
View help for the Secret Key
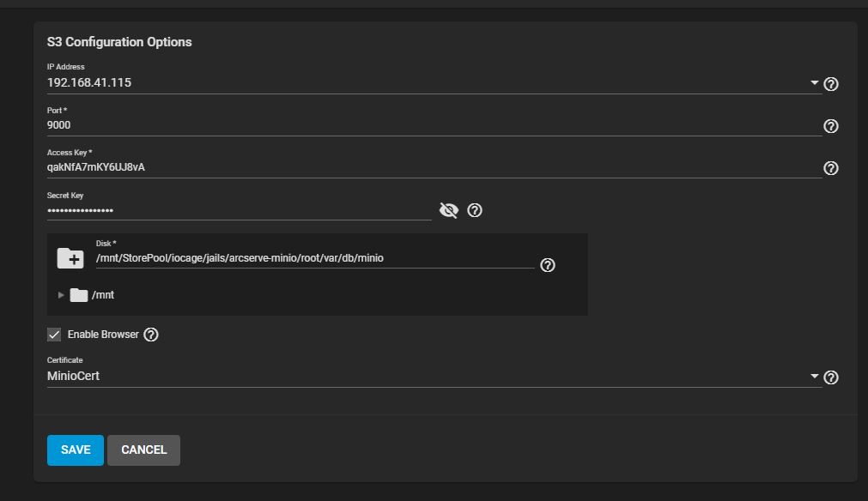click(x=475, y=210)
